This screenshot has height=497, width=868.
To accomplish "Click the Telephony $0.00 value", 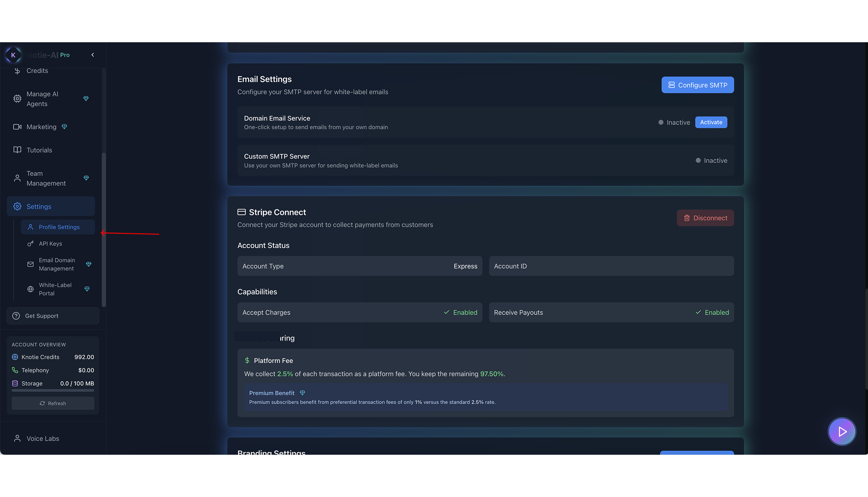I will coord(86,370).
